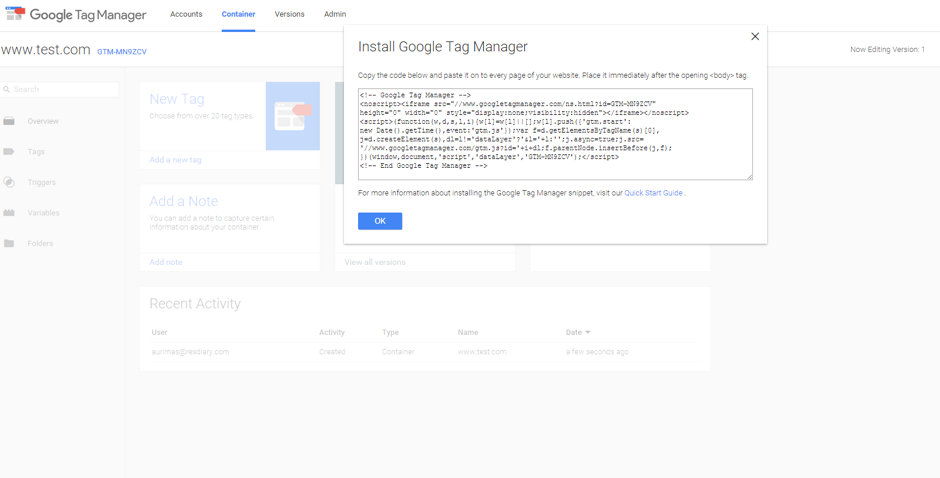Click OK in the install dialog
The height and width of the screenshot is (478, 940).
click(380, 221)
